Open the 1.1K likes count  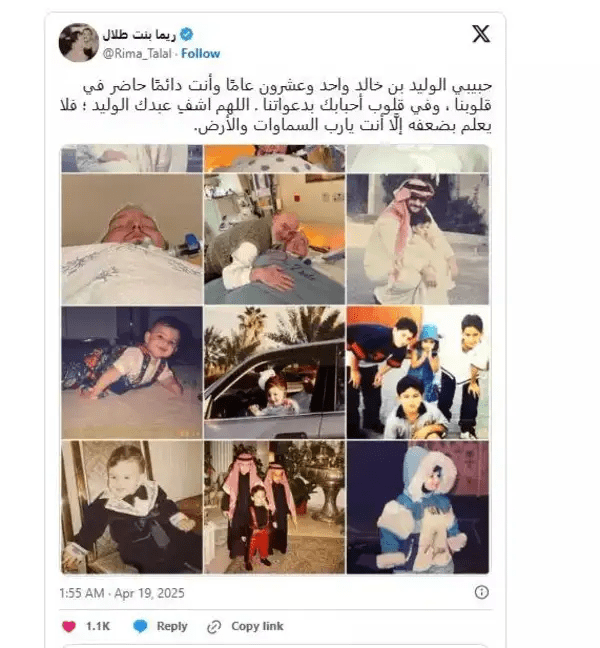click(98, 626)
